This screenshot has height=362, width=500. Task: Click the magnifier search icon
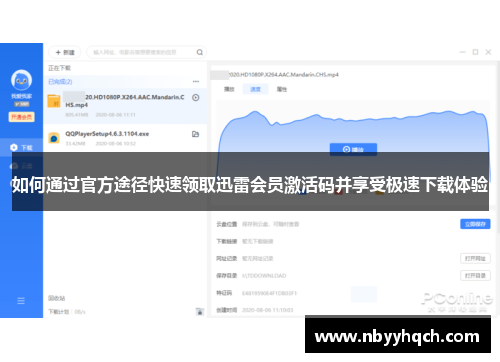click(199, 52)
